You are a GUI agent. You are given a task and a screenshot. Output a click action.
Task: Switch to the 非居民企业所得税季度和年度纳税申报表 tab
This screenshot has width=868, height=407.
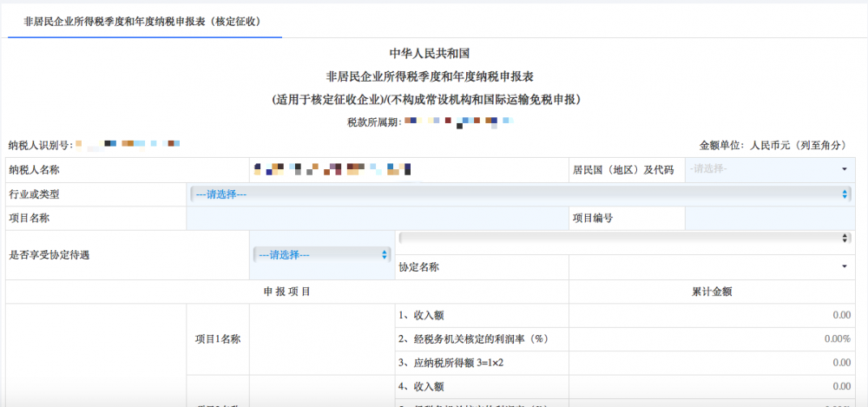[145, 20]
